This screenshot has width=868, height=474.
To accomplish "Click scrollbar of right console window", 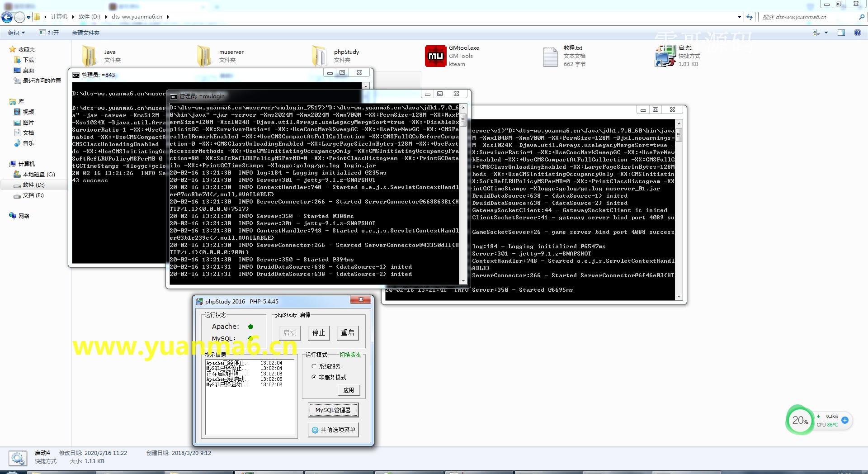I will pyautogui.click(x=679, y=135).
